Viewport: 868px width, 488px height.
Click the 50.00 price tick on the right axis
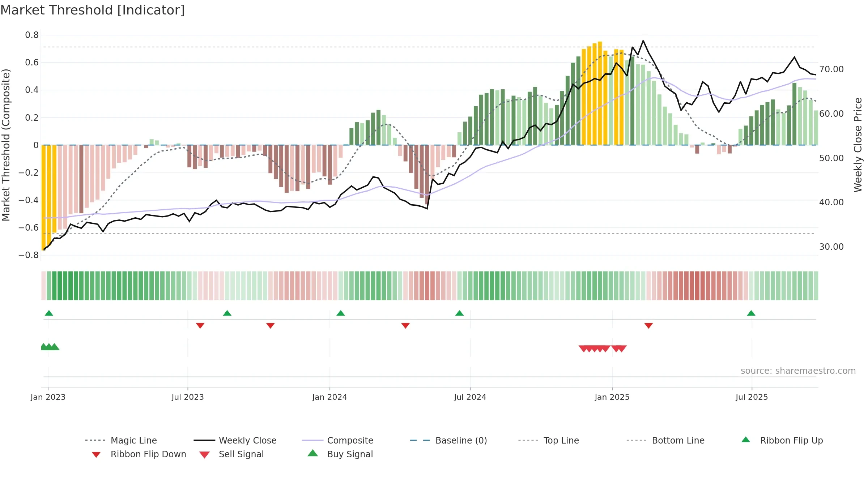(x=831, y=158)
